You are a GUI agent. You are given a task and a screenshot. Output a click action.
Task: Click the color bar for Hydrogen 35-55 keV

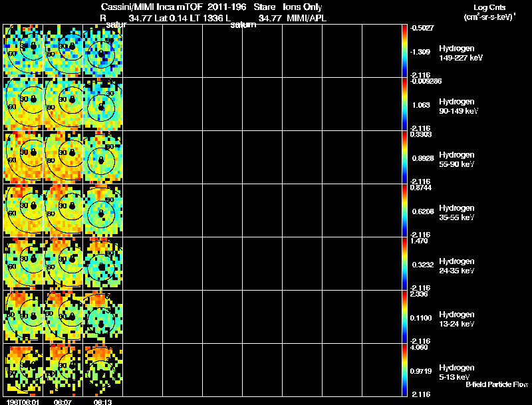(x=404, y=210)
